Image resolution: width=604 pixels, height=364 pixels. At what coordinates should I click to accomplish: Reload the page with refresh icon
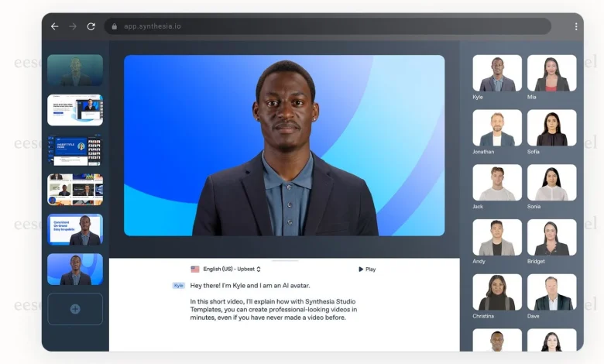[x=91, y=26]
